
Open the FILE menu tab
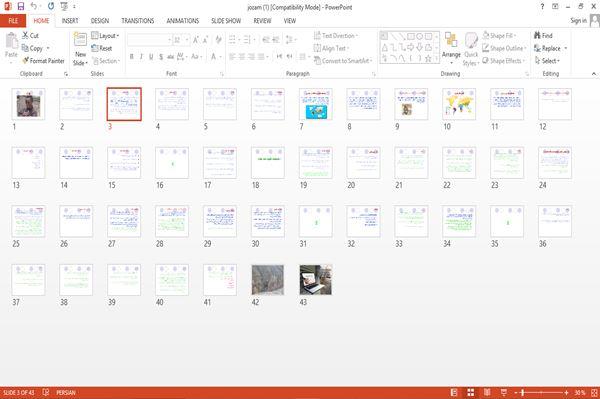point(13,21)
